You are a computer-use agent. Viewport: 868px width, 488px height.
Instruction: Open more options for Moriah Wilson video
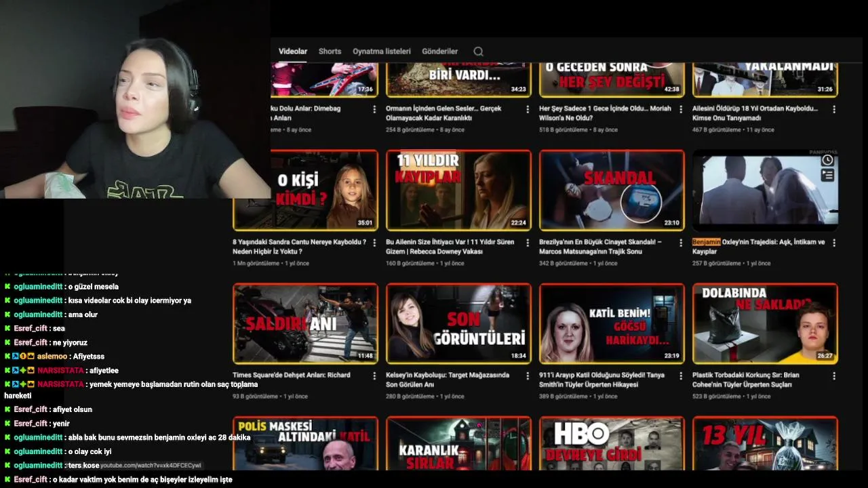[x=681, y=109]
